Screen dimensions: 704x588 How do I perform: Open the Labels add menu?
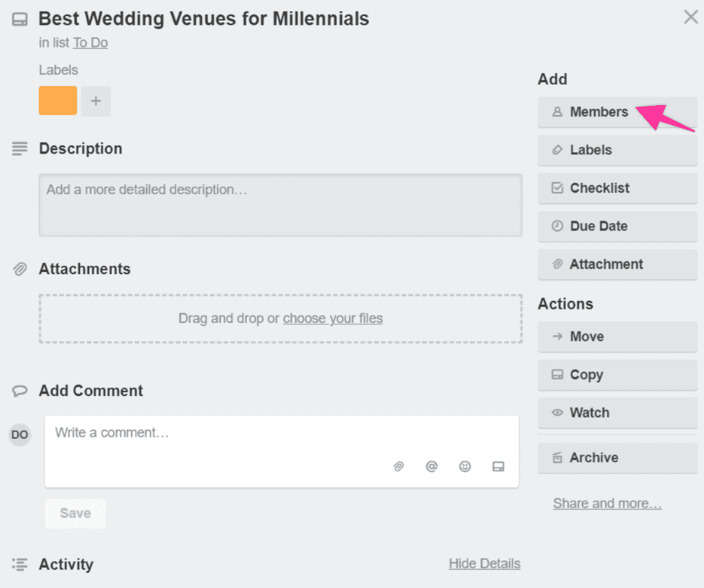click(x=617, y=150)
